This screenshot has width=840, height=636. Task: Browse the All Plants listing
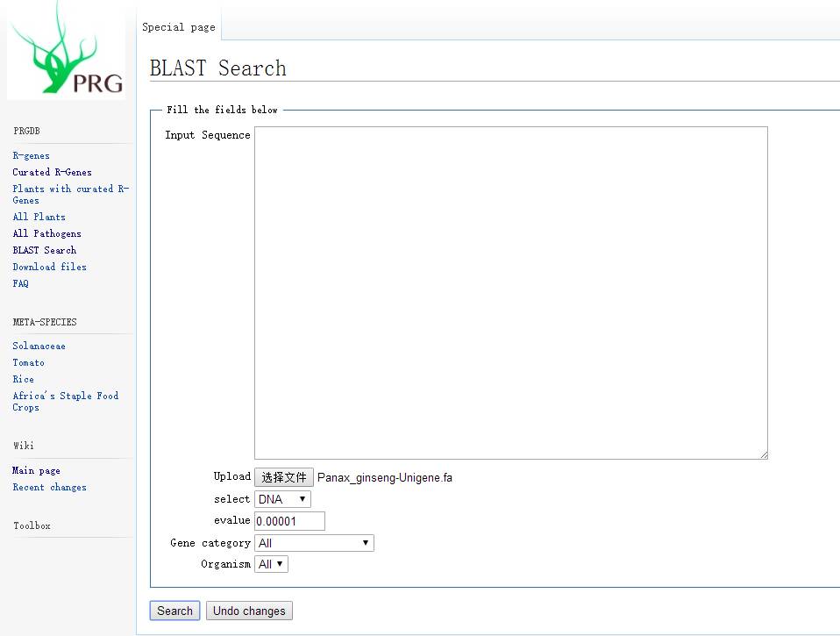[x=39, y=217]
